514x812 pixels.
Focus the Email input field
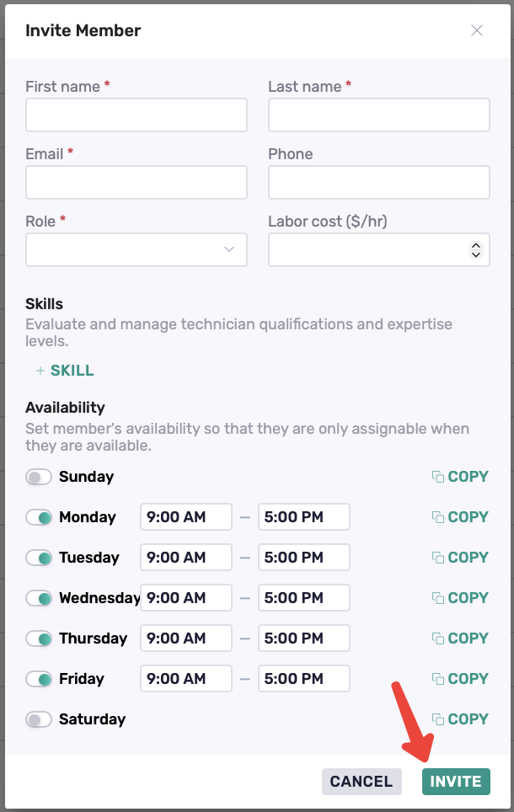tap(137, 182)
